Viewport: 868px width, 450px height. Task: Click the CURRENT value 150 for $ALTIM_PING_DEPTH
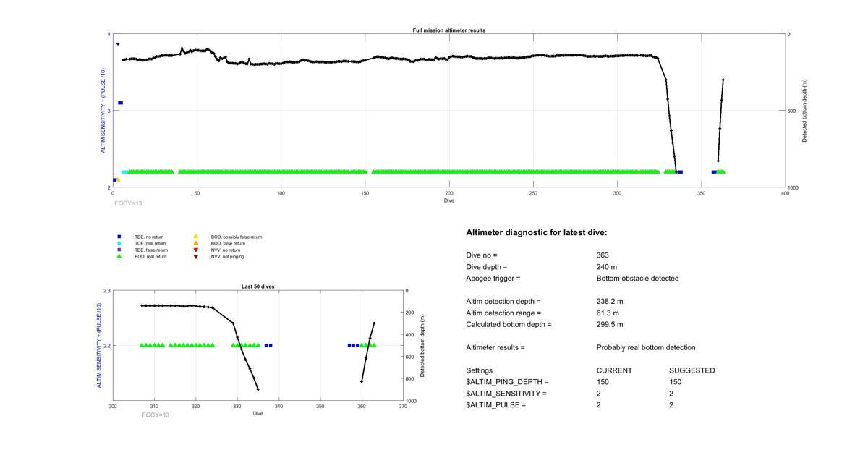603,382
